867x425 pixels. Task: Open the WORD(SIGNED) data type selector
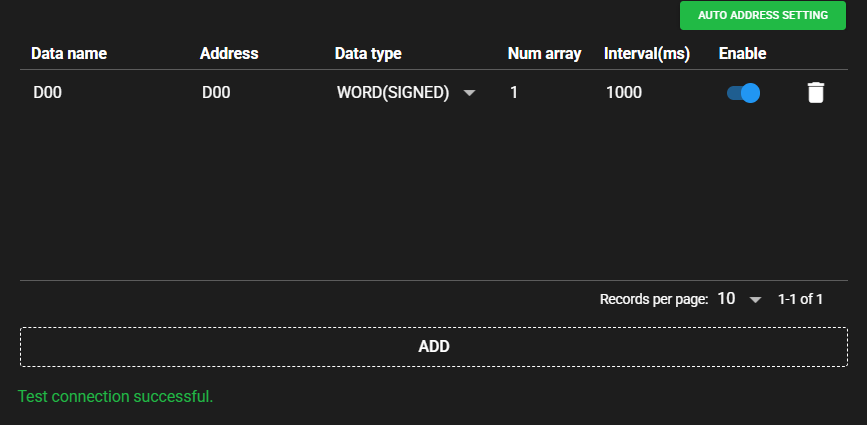pos(394,93)
